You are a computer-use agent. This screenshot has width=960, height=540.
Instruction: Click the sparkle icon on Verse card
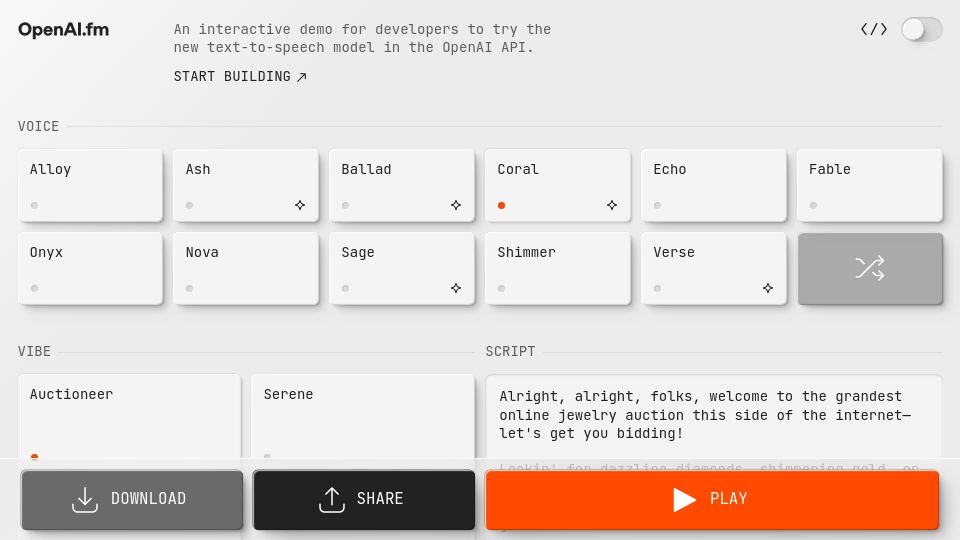(x=768, y=288)
